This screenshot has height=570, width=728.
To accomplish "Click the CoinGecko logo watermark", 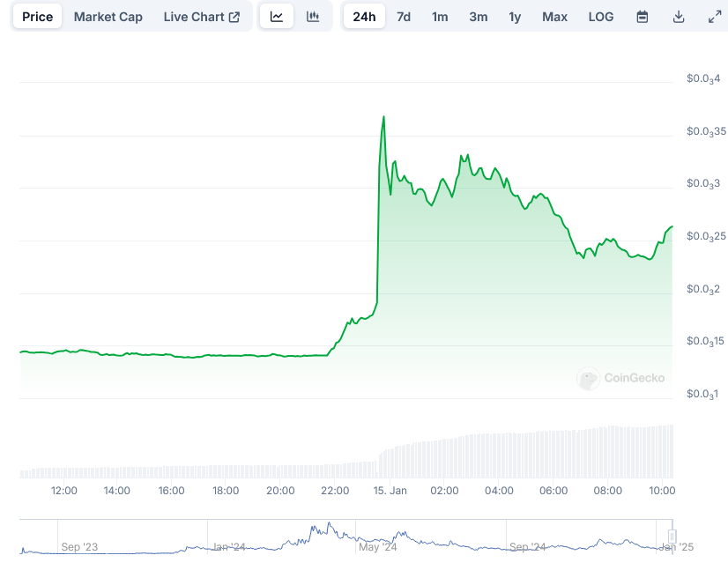I will (x=621, y=378).
